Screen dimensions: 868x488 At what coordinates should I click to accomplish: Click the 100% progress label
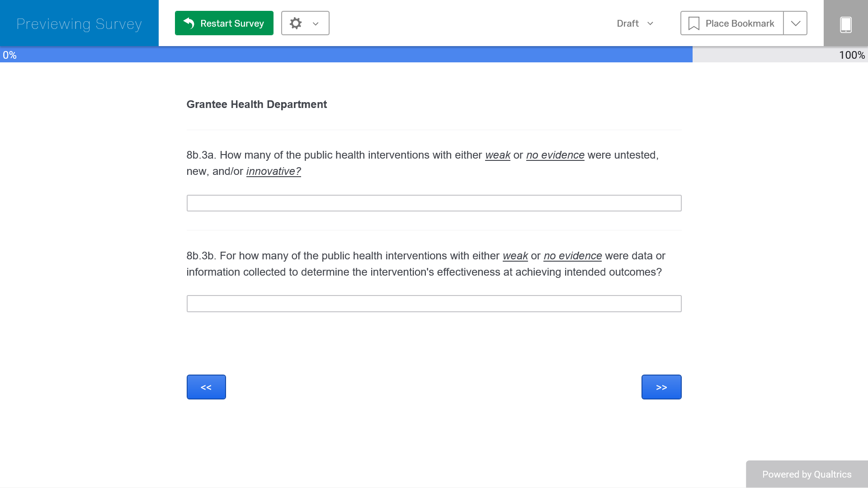[851, 55]
